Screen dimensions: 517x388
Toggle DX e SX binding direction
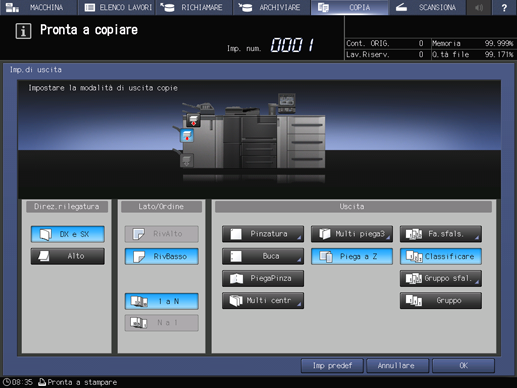pyautogui.click(x=68, y=234)
